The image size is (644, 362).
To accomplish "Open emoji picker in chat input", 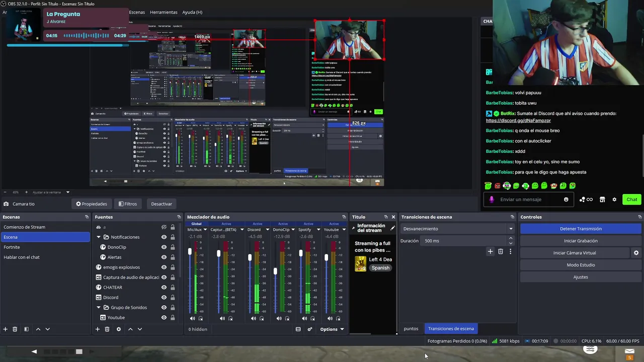I will (566, 200).
